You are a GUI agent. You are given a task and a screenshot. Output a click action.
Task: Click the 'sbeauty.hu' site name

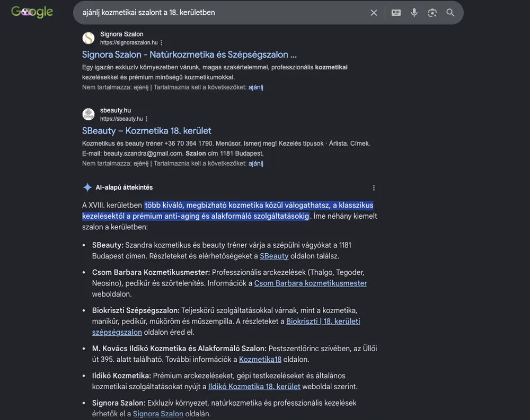click(x=115, y=111)
